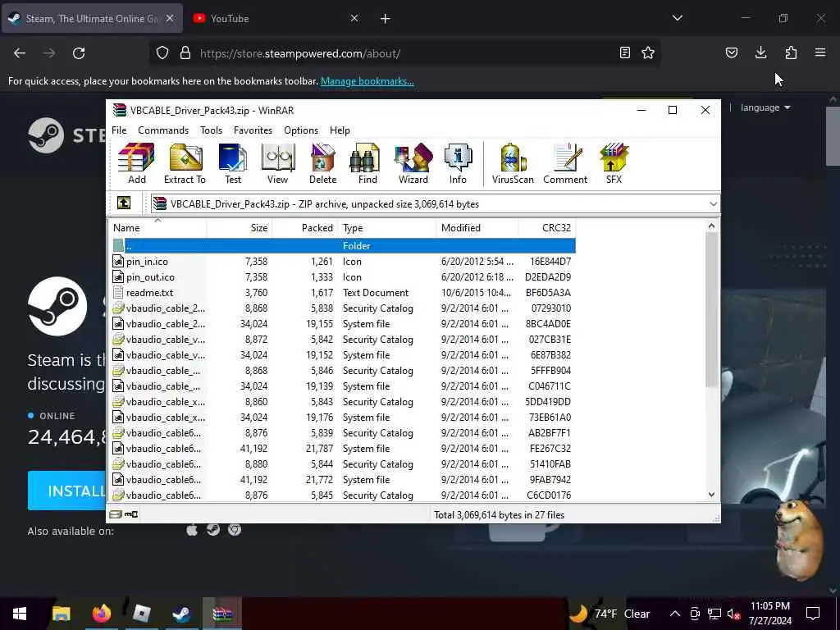
Task: Click the shield tracking protection icon
Action: pos(162,53)
